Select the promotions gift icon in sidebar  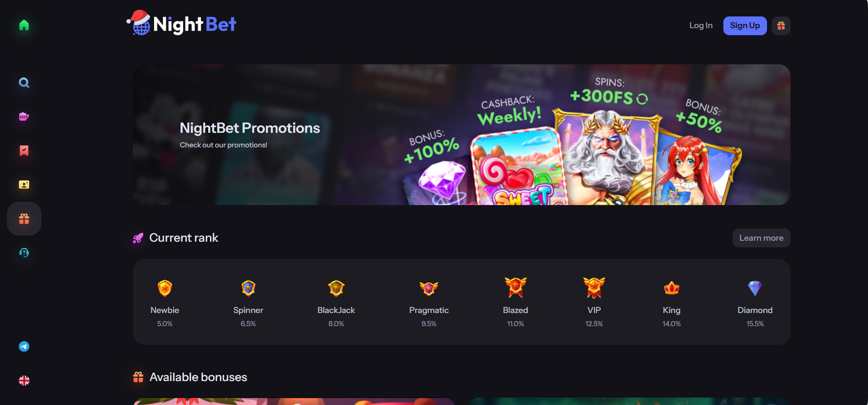point(24,219)
